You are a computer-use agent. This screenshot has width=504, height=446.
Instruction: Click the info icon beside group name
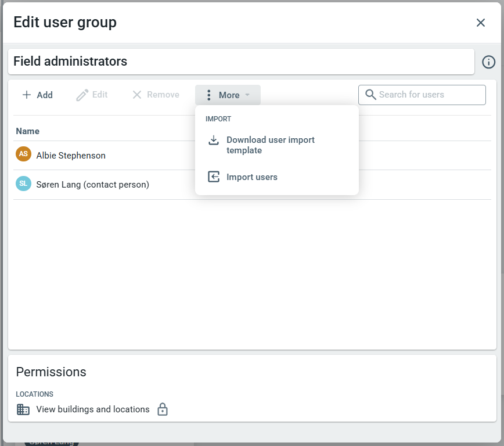click(488, 62)
